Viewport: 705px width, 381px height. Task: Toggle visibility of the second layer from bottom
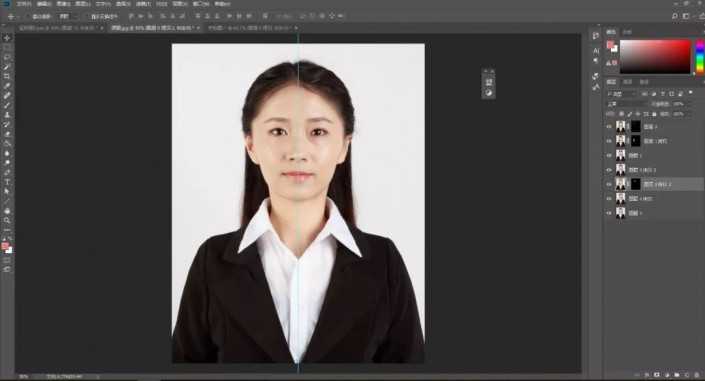tap(609, 198)
